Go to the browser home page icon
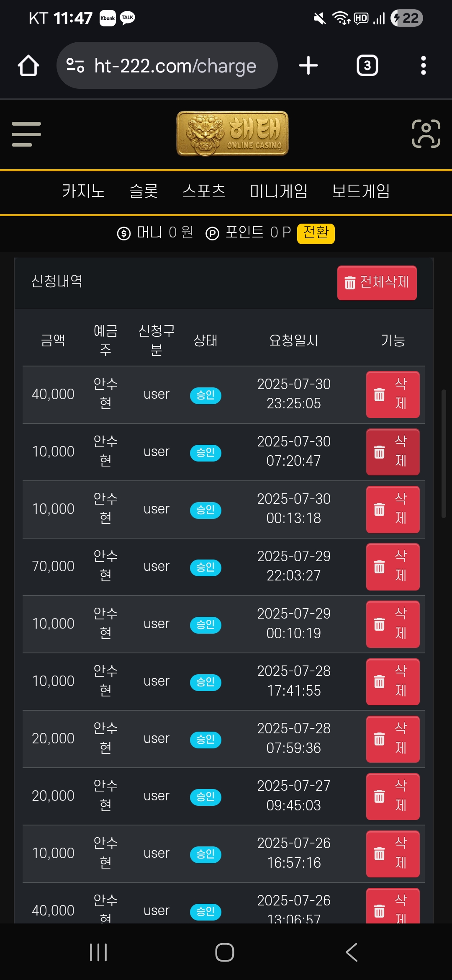 click(28, 66)
